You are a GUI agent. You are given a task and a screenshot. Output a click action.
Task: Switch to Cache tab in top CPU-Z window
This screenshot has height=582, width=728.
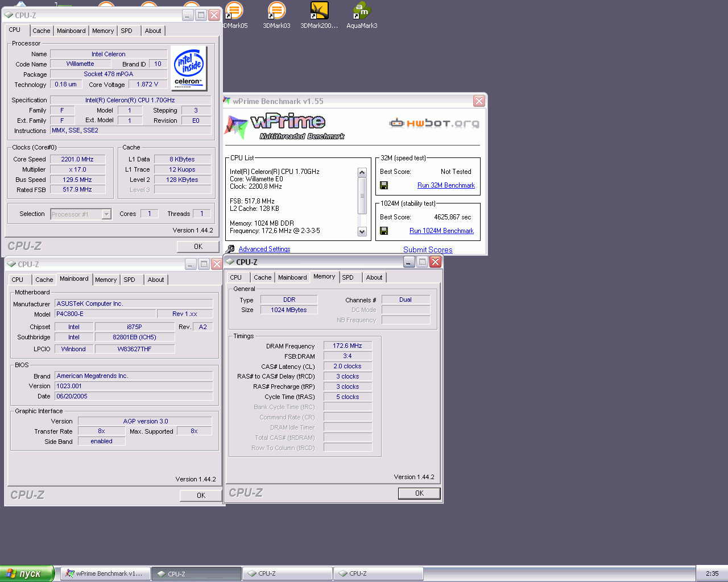(42, 31)
